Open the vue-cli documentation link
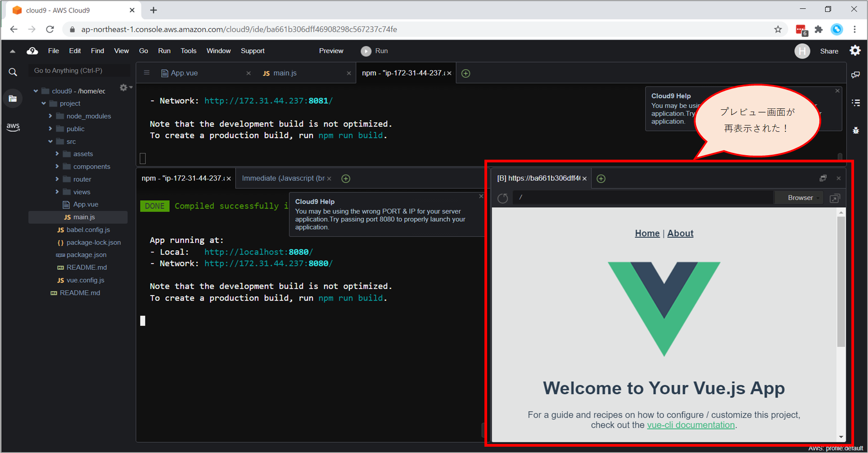The width and height of the screenshot is (868, 453). (691, 425)
